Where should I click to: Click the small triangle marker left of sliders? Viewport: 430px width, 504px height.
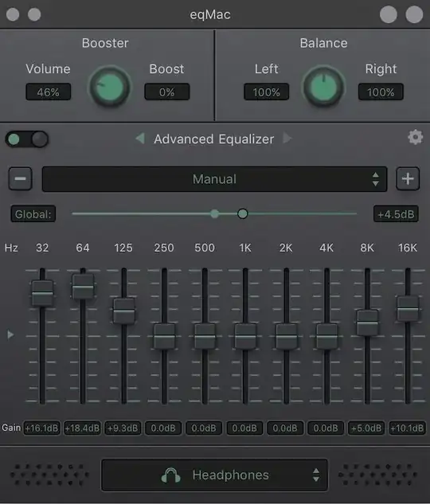click(x=10, y=334)
